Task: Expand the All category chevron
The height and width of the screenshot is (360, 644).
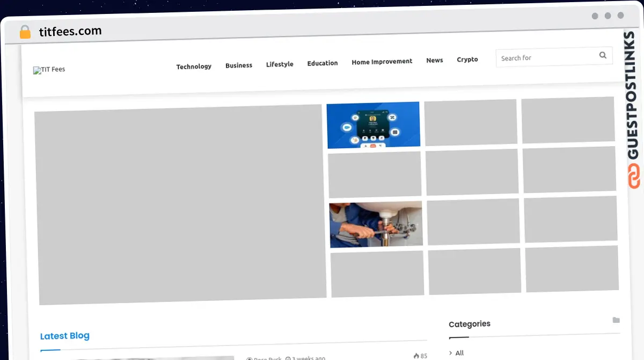Action: tap(451, 353)
